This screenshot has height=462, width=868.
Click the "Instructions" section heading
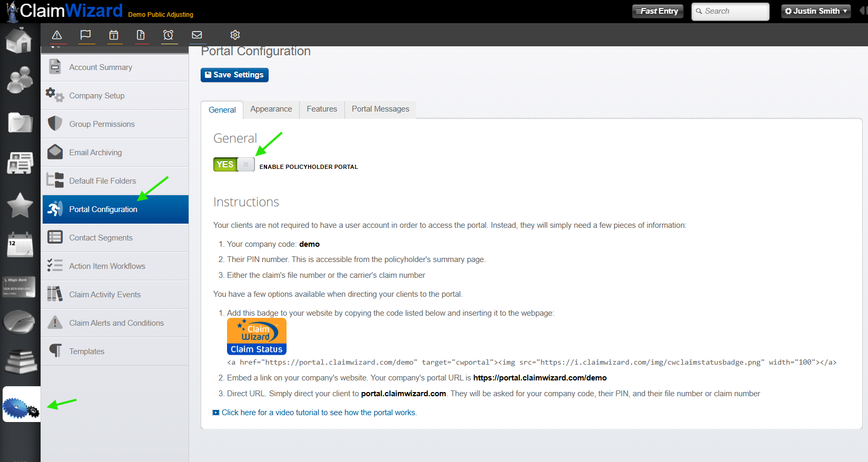point(246,202)
